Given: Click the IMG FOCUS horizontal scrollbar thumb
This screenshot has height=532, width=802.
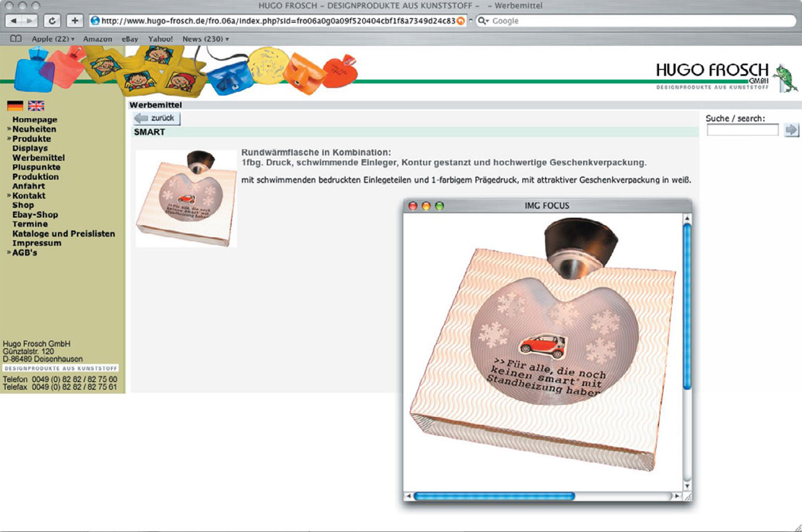Looking at the screenshot, I should coord(494,497).
